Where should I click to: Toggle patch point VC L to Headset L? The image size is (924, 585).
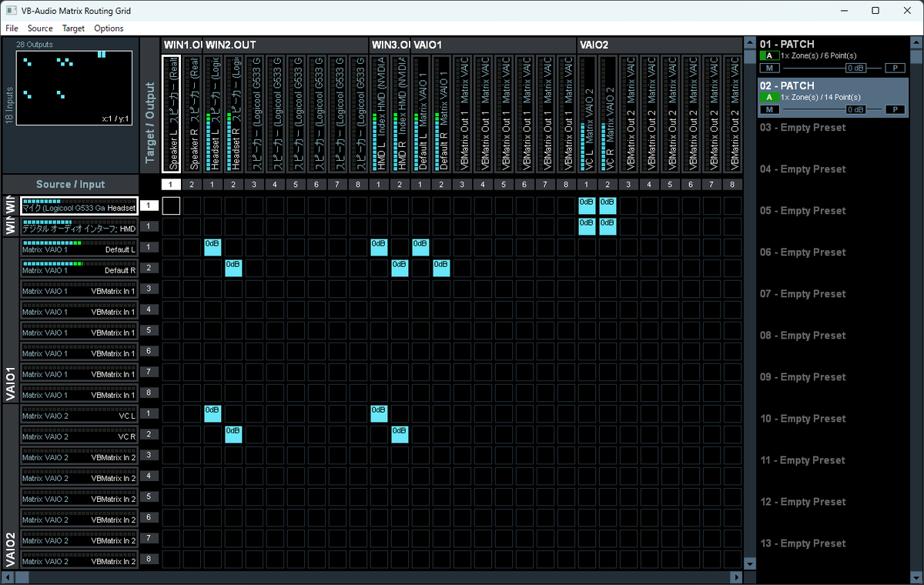pyautogui.click(x=213, y=413)
